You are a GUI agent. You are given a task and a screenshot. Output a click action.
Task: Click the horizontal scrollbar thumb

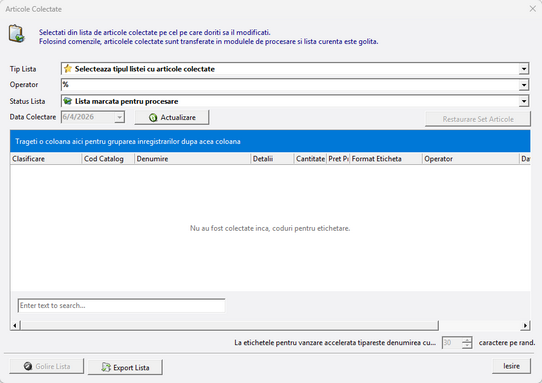click(229, 325)
